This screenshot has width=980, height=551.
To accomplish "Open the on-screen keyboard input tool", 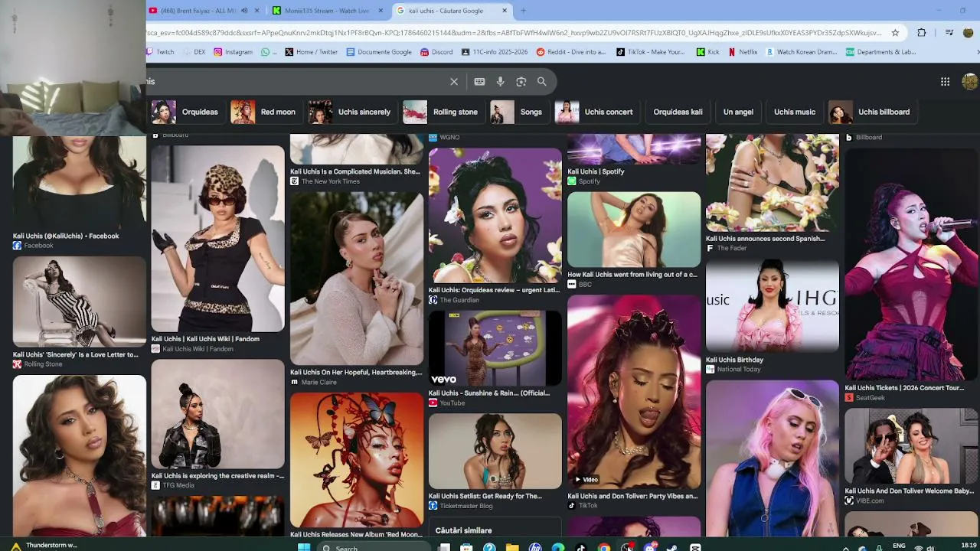I will click(479, 81).
